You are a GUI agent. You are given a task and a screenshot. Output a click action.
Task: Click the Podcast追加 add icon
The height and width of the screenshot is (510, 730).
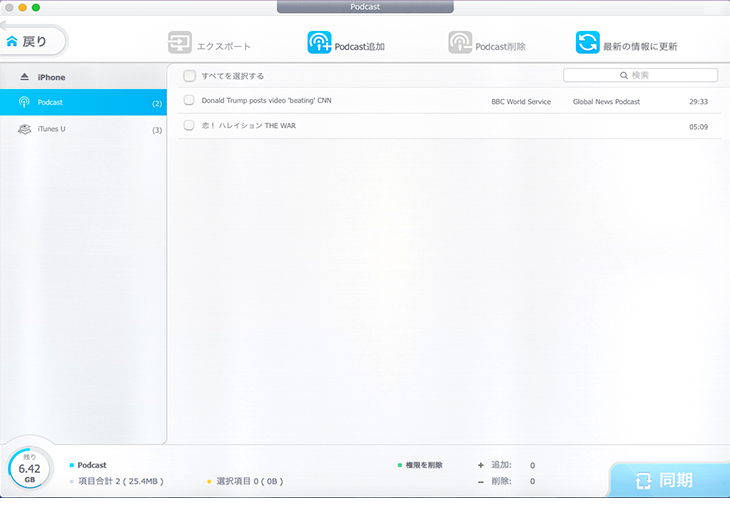(x=319, y=43)
